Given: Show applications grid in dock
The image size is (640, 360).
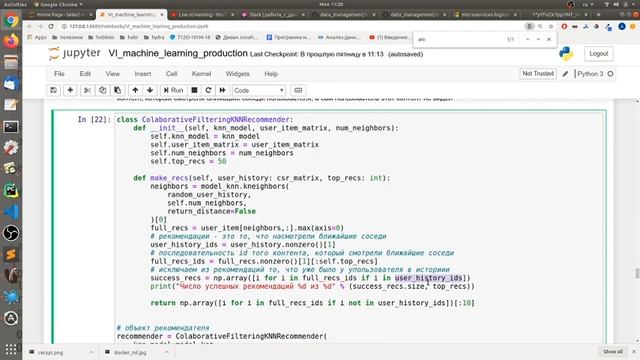Looking at the screenshot, I should pos(11,349).
